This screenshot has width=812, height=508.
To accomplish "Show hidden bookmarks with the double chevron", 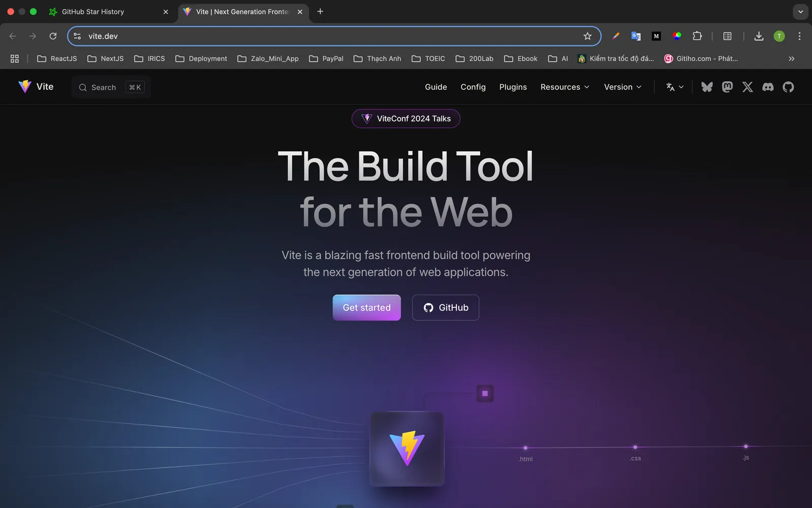I will tap(791, 58).
